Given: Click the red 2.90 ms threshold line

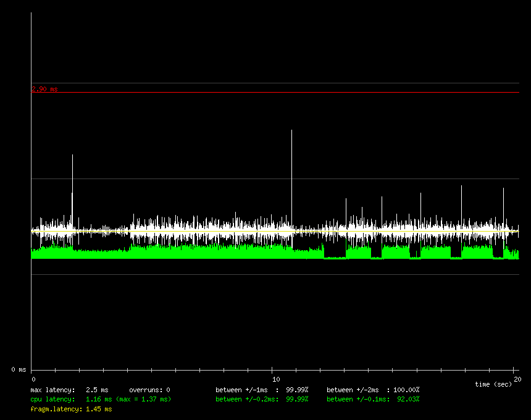Looking at the screenshot, I should [275, 92].
